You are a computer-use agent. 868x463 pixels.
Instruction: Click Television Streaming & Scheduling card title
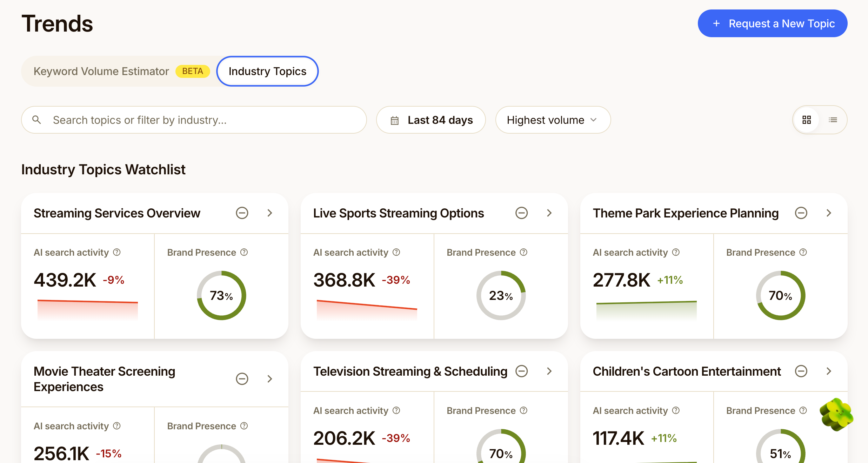[410, 371]
